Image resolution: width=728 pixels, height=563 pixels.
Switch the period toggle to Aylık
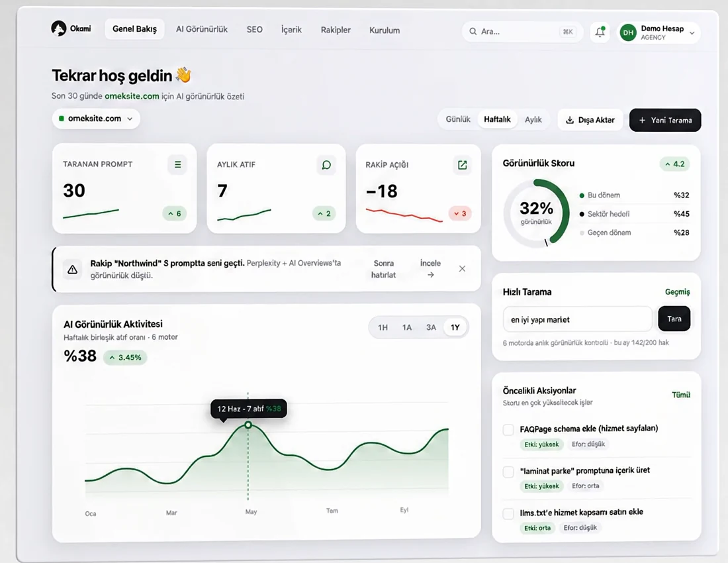[x=533, y=119]
